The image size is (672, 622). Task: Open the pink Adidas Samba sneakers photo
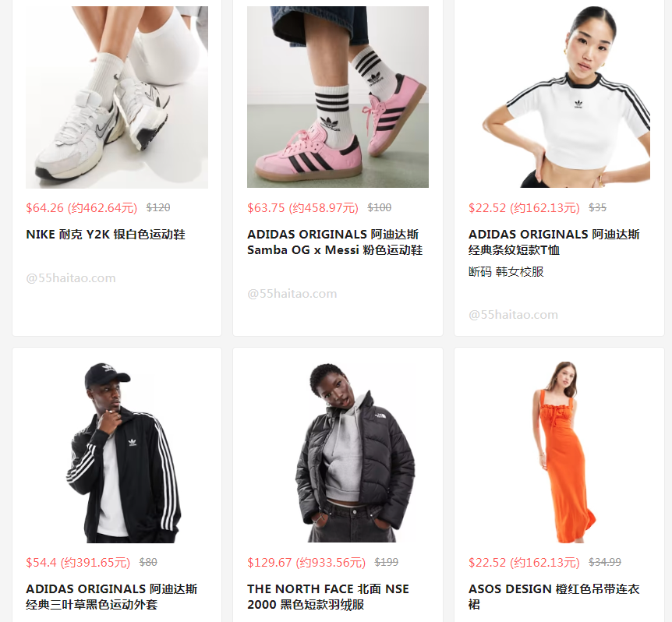click(x=338, y=97)
